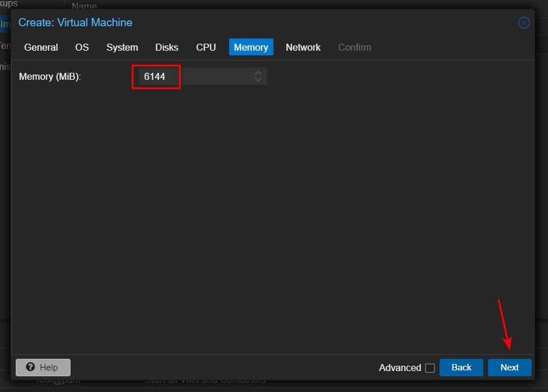Switch to the CPU tab
The width and height of the screenshot is (548, 392).
click(206, 47)
